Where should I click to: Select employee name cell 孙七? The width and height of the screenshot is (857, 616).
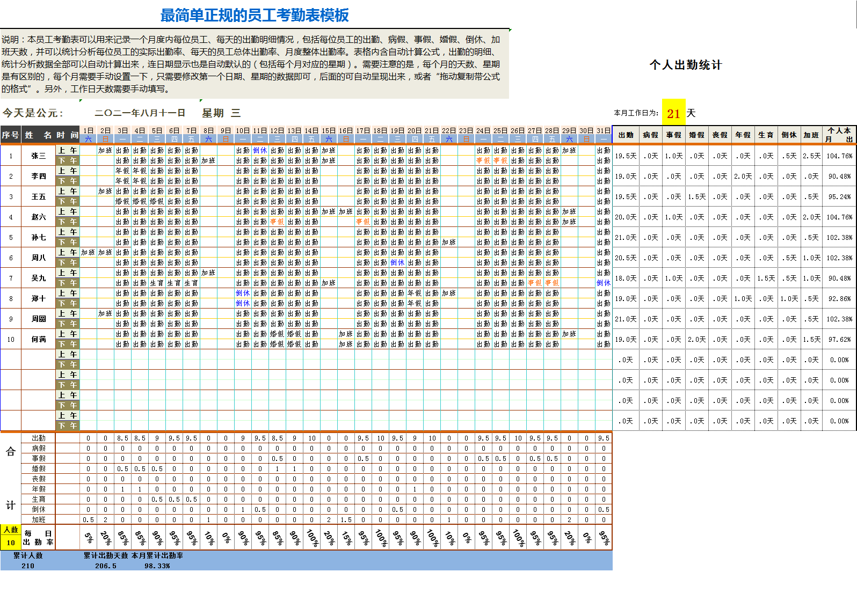(39, 237)
